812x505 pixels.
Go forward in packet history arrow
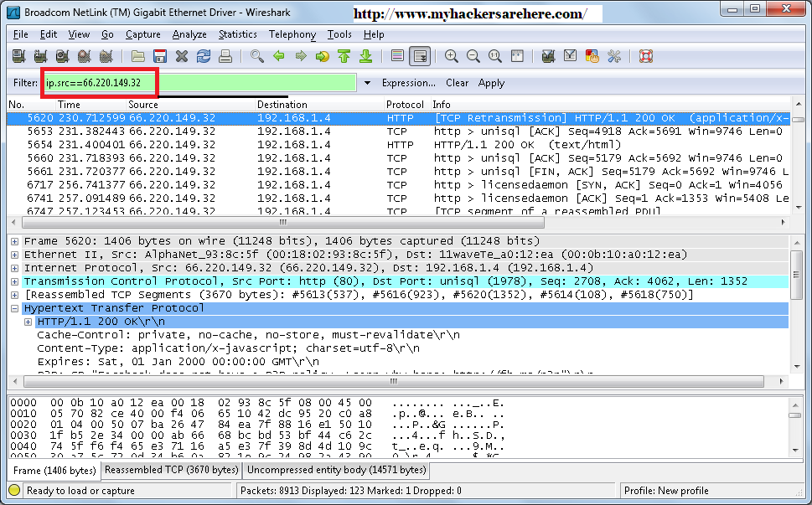301,56
